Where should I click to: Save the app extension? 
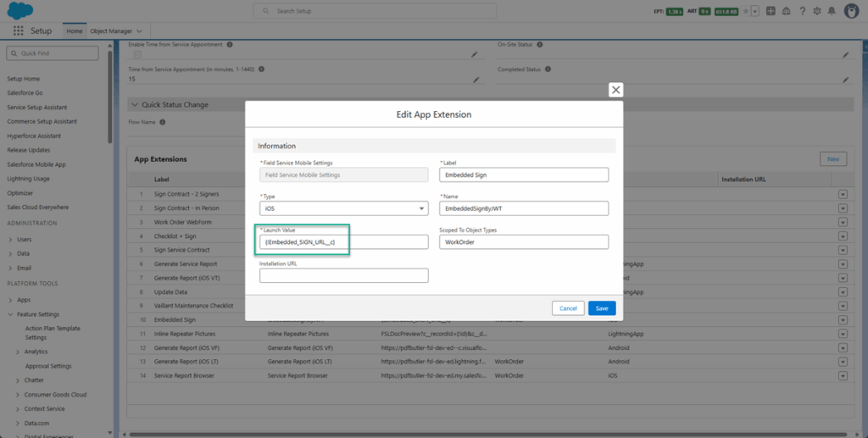click(602, 308)
